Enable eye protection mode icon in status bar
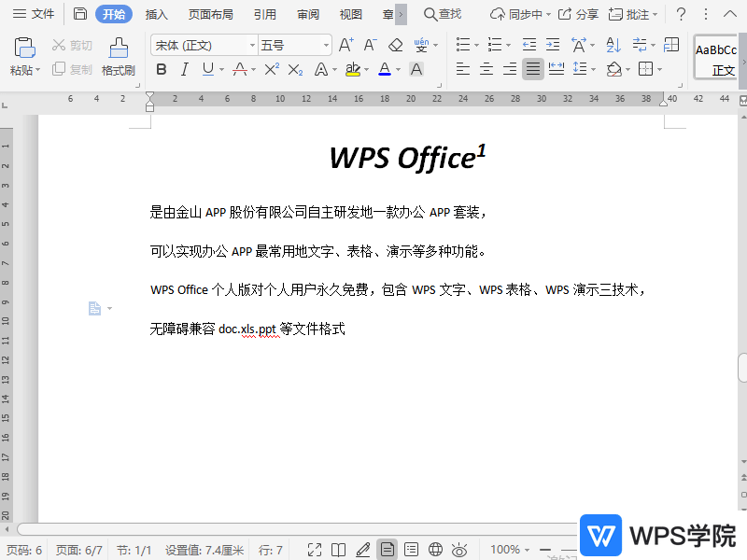 459,550
